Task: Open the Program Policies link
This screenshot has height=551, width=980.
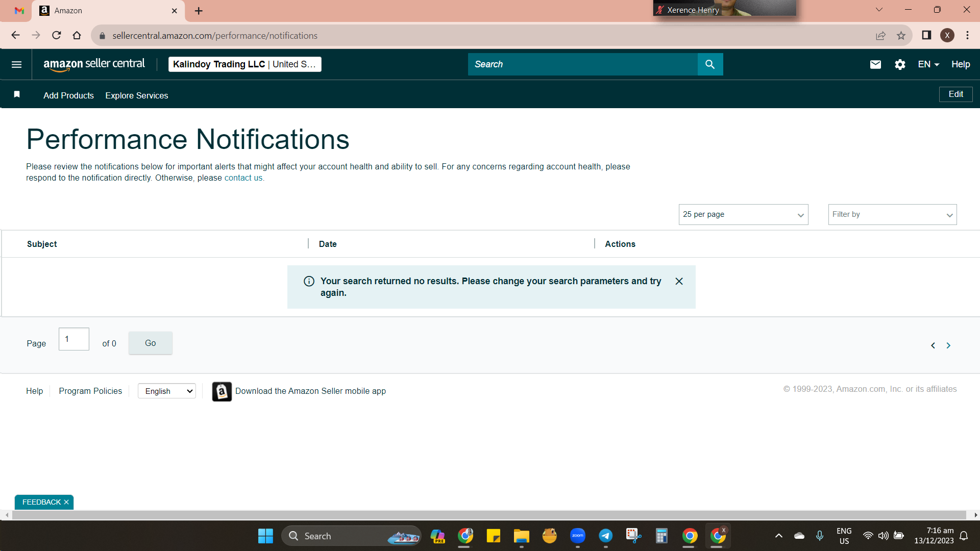Action: pos(90,391)
